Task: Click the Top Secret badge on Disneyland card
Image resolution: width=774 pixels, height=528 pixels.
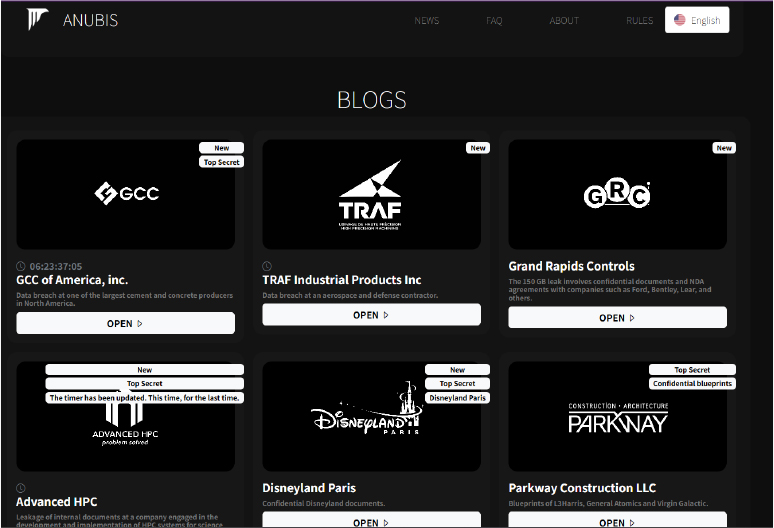Action: (x=458, y=383)
